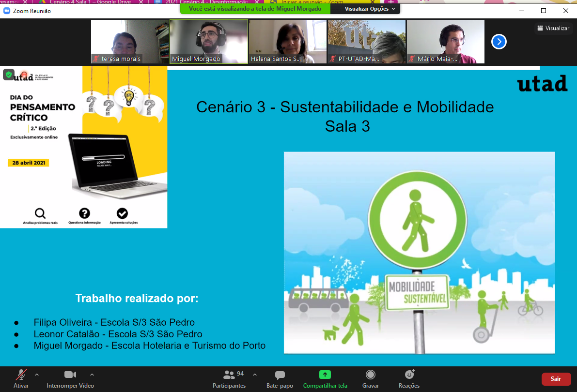Open a new browser tab with plus
This screenshot has width=577, height=392.
pyautogui.click(x=391, y=2)
